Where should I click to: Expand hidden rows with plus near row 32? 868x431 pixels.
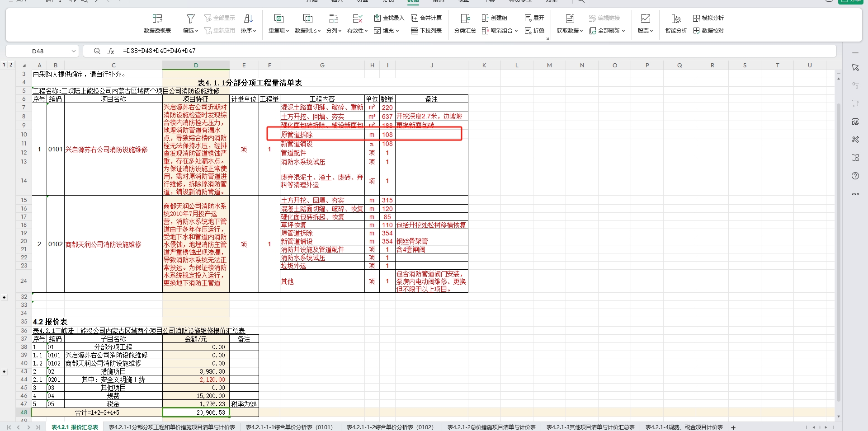(4, 297)
